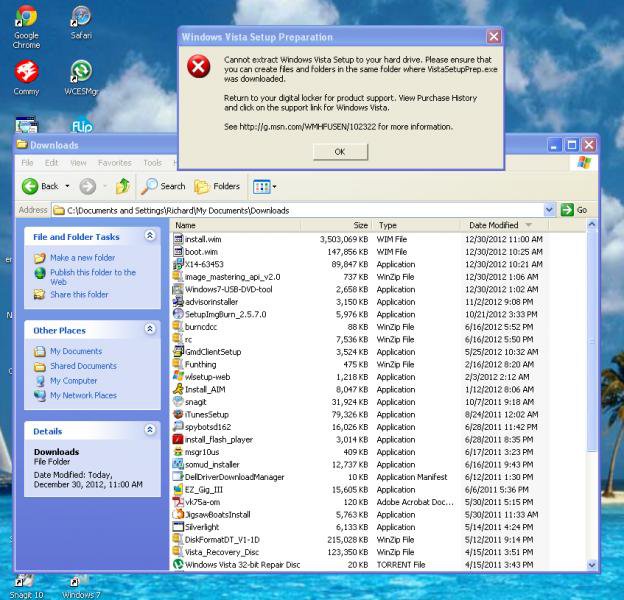The width and height of the screenshot is (624, 600).
Task: Collapse the File and Folder Tasks panel
Action: pyautogui.click(x=150, y=236)
